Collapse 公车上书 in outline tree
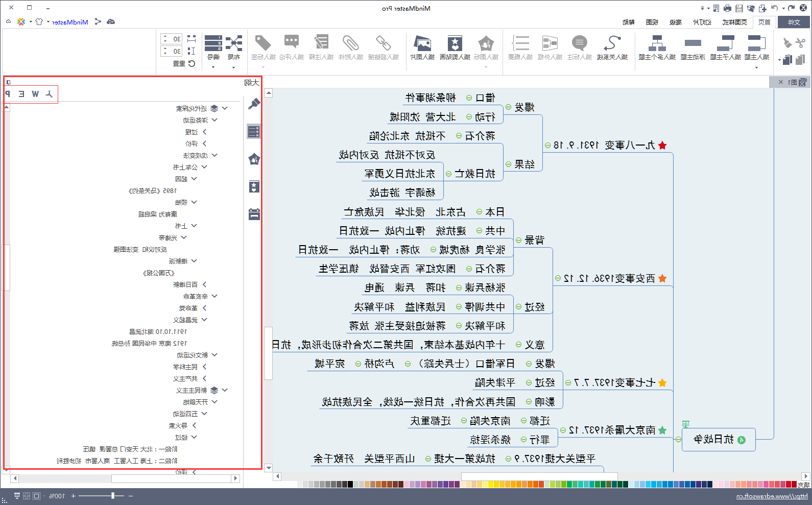Screen dimensions: 812x505 click(x=204, y=167)
